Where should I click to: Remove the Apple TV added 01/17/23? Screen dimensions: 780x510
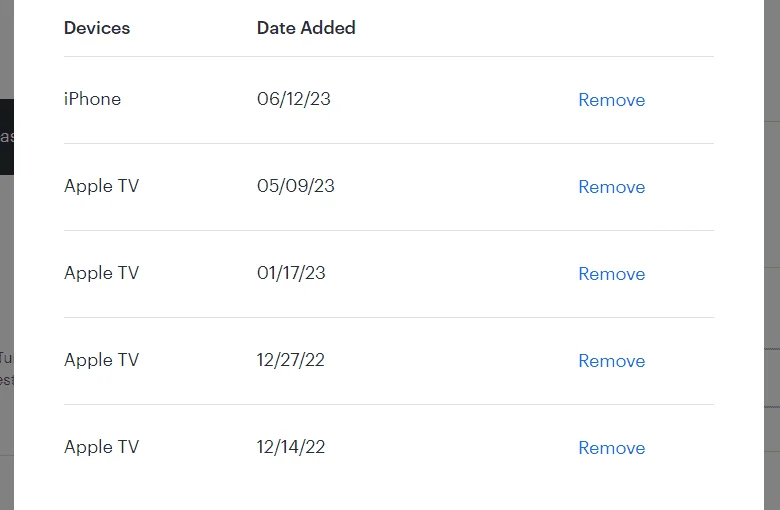point(611,274)
